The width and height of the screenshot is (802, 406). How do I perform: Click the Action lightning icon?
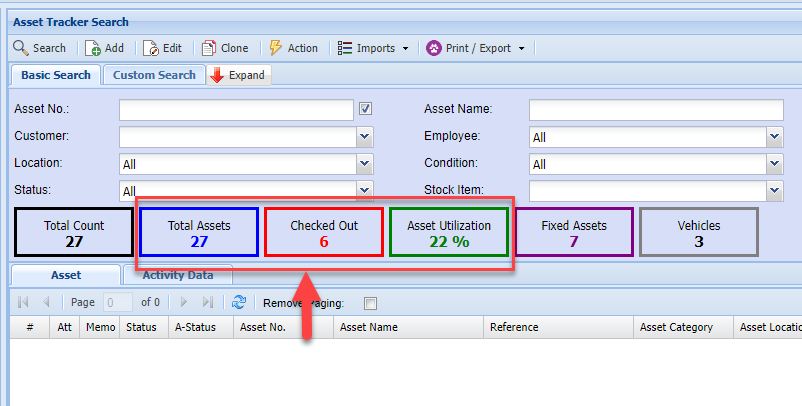[x=276, y=48]
